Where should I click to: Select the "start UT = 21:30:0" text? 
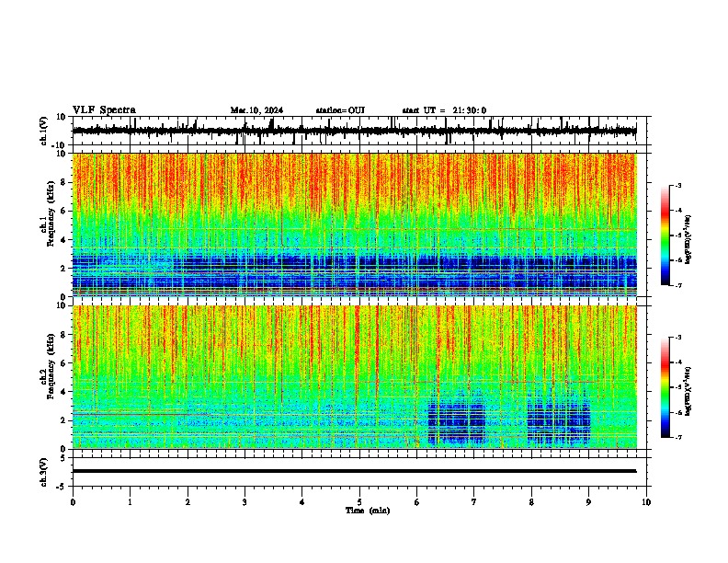tap(444, 110)
